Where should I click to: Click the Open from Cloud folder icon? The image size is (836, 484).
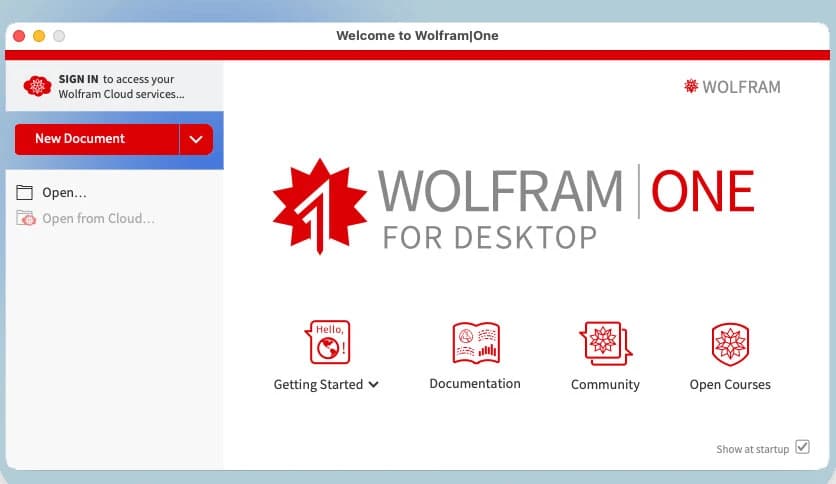coord(25,218)
